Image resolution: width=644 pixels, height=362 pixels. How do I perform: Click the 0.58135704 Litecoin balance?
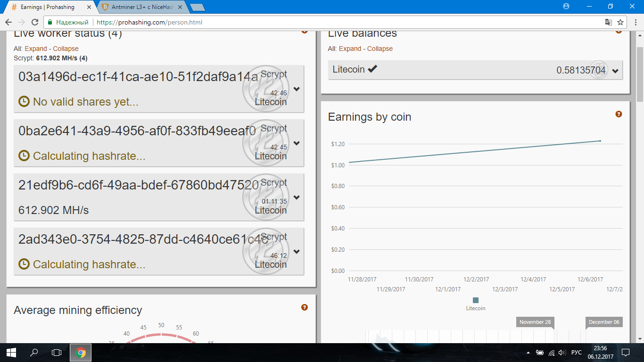point(581,70)
